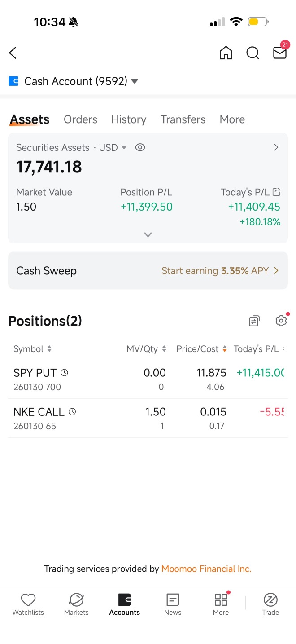This screenshot has width=296, height=644.
Task: Open the SPY PUT position row
Action: pos(148,379)
